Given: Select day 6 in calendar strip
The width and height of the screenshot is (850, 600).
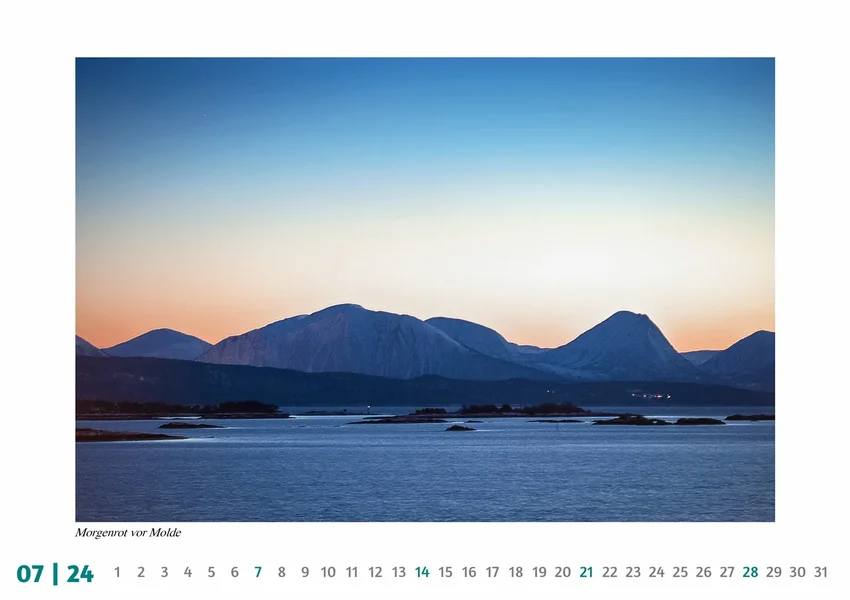Looking at the screenshot, I should point(235,572).
